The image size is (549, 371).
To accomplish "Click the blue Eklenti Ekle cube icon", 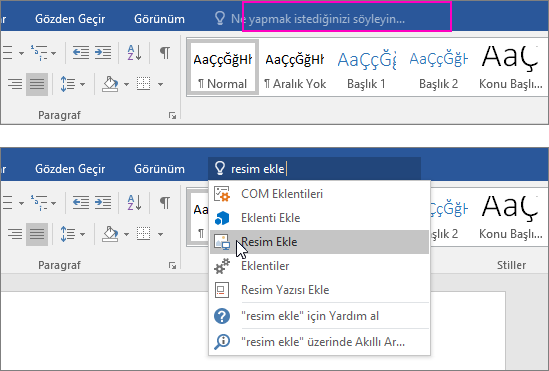I will click(222, 218).
